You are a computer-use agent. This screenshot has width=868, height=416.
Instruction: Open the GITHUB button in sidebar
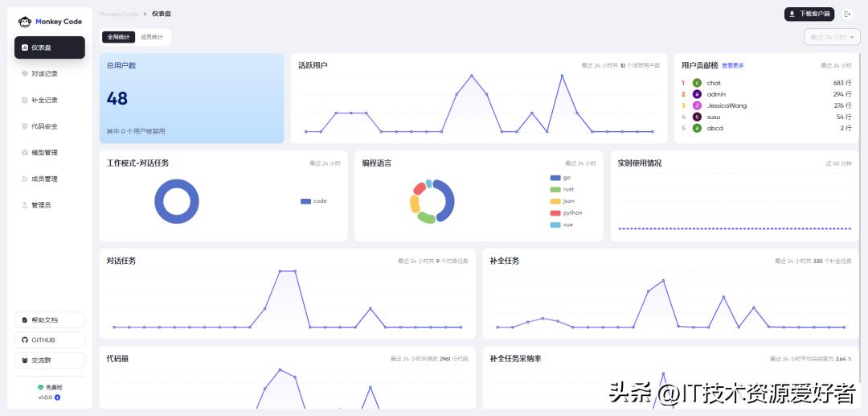50,340
